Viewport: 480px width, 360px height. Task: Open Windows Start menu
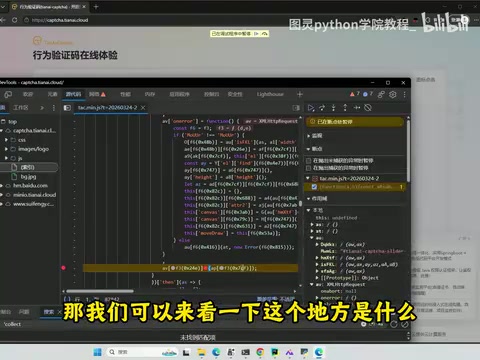pos(97,352)
